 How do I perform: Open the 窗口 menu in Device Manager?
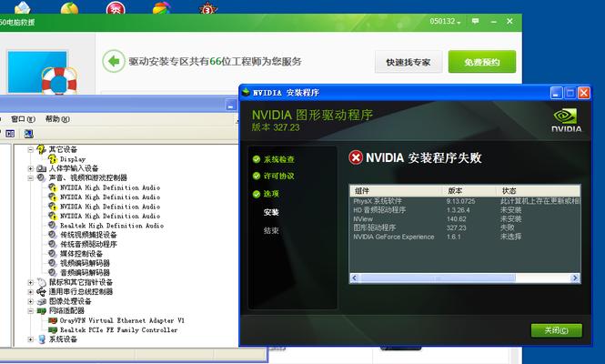(x=23, y=119)
